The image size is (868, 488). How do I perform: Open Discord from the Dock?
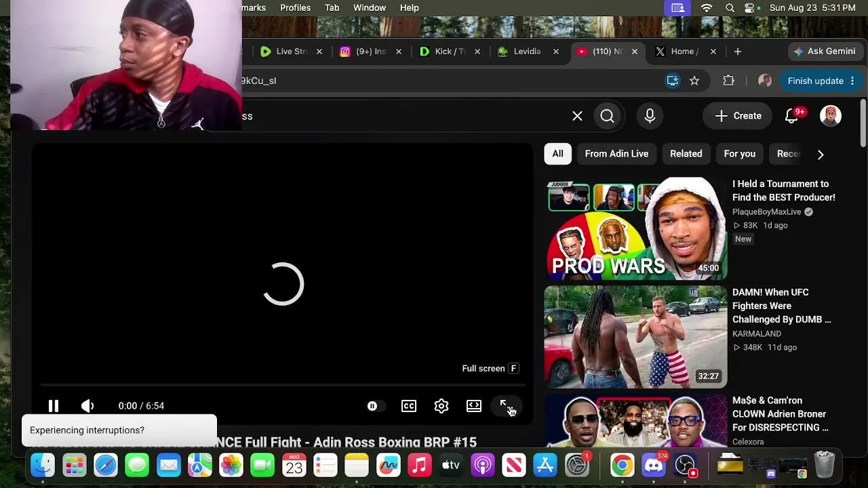pos(654,465)
